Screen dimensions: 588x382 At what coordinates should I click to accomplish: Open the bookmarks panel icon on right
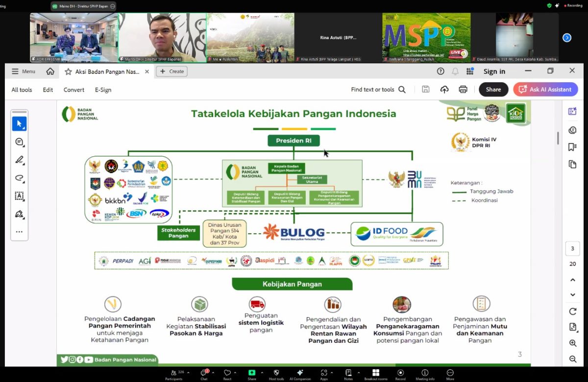pyautogui.click(x=572, y=147)
